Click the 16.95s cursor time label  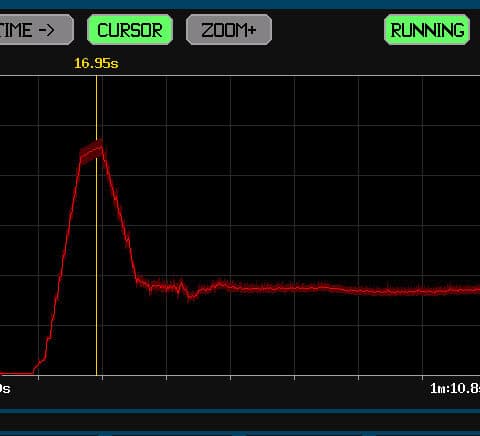tap(96, 63)
